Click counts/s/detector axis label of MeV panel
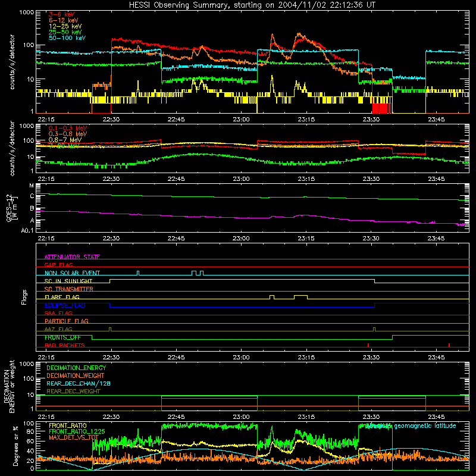Viewport: 476px width, 476px height. point(12,148)
